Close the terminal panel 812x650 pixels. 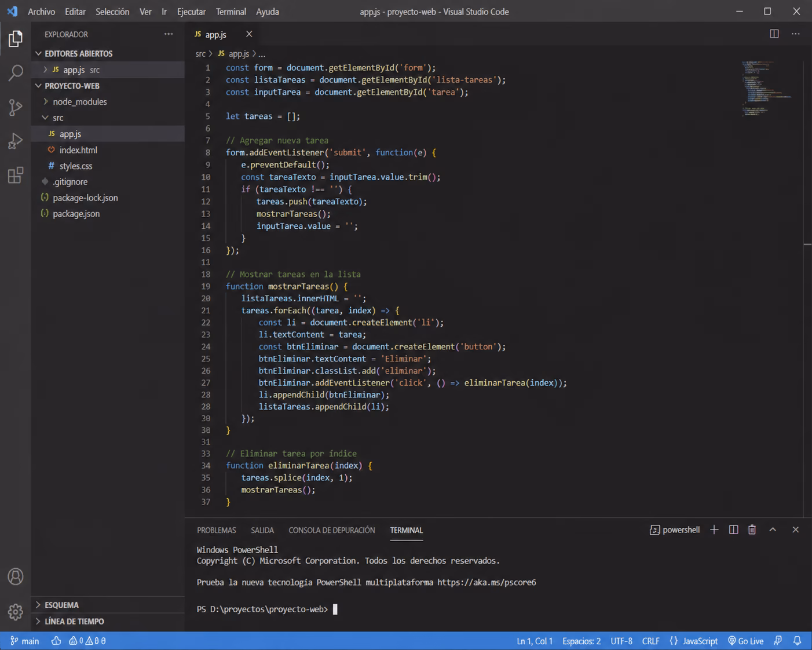click(x=796, y=530)
